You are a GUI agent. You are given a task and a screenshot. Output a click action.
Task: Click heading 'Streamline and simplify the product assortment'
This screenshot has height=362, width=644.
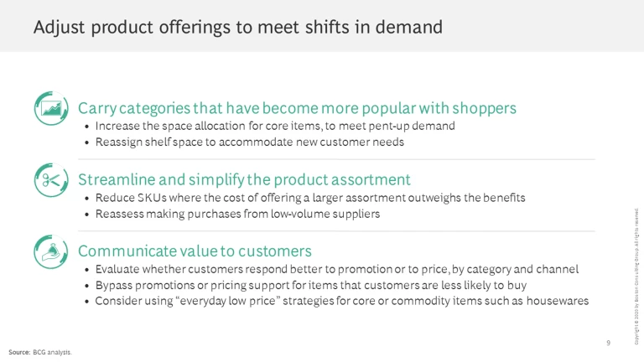pyautogui.click(x=244, y=179)
